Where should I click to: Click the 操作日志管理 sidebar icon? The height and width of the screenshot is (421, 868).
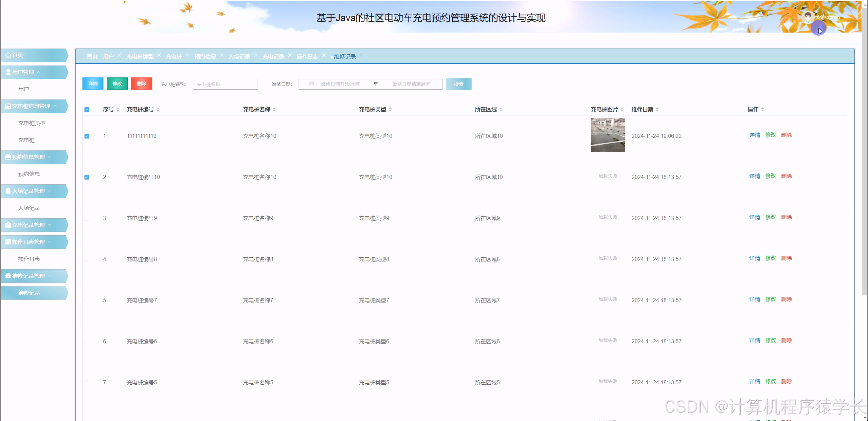pos(7,242)
